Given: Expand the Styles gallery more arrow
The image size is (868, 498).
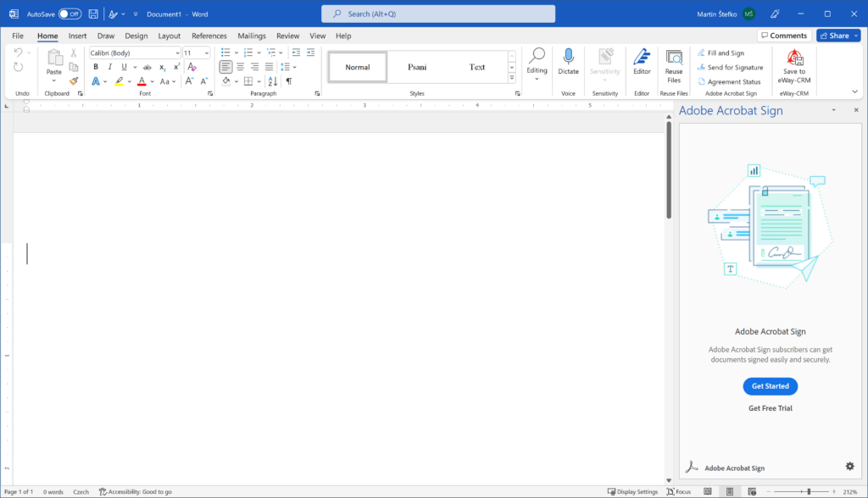Looking at the screenshot, I should click(511, 78).
